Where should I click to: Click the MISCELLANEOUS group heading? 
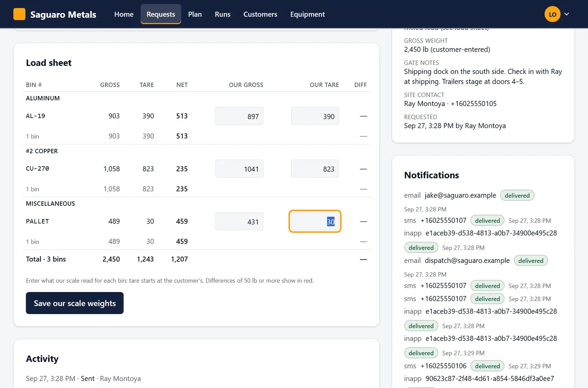click(x=50, y=203)
